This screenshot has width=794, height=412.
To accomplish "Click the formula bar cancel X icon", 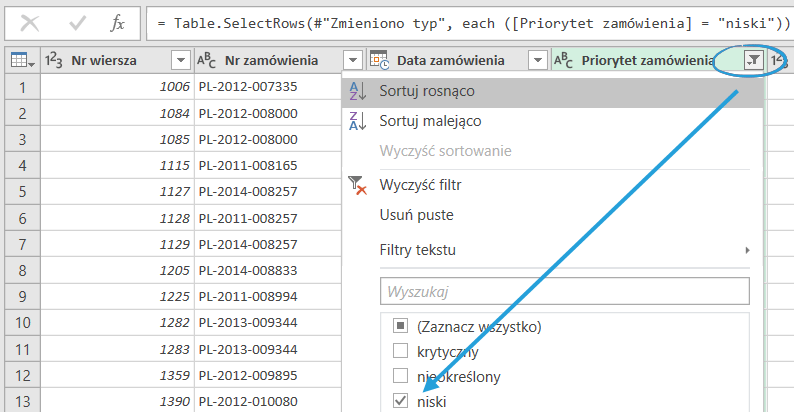I will coord(30,22).
